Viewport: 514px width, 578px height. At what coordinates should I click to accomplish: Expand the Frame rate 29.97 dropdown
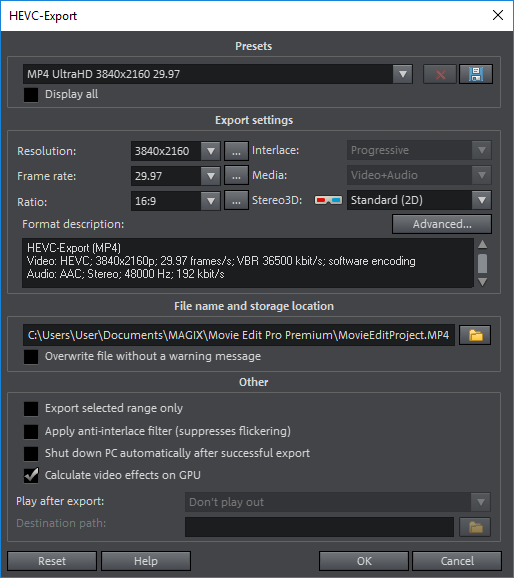tap(176, 176)
